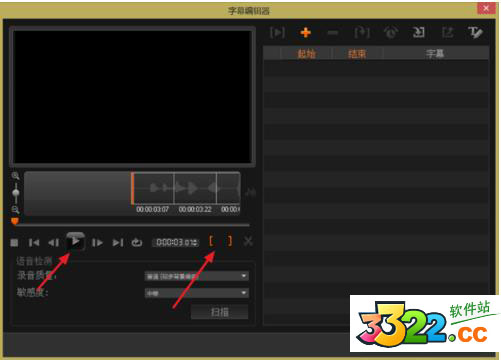
Task: Jump to the start of the clip
Action: tap(34, 243)
